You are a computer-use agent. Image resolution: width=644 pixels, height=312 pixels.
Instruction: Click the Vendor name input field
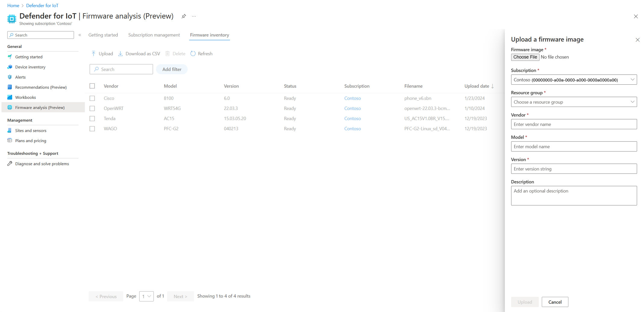click(574, 124)
